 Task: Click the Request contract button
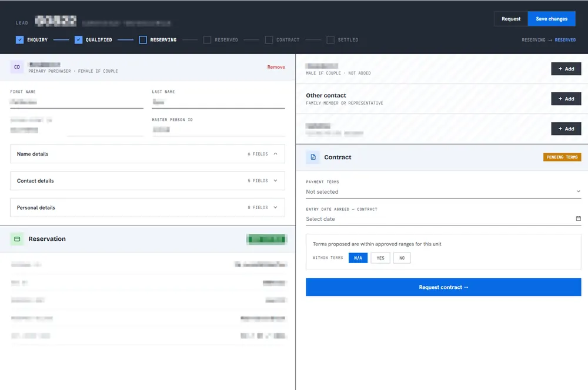point(443,287)
